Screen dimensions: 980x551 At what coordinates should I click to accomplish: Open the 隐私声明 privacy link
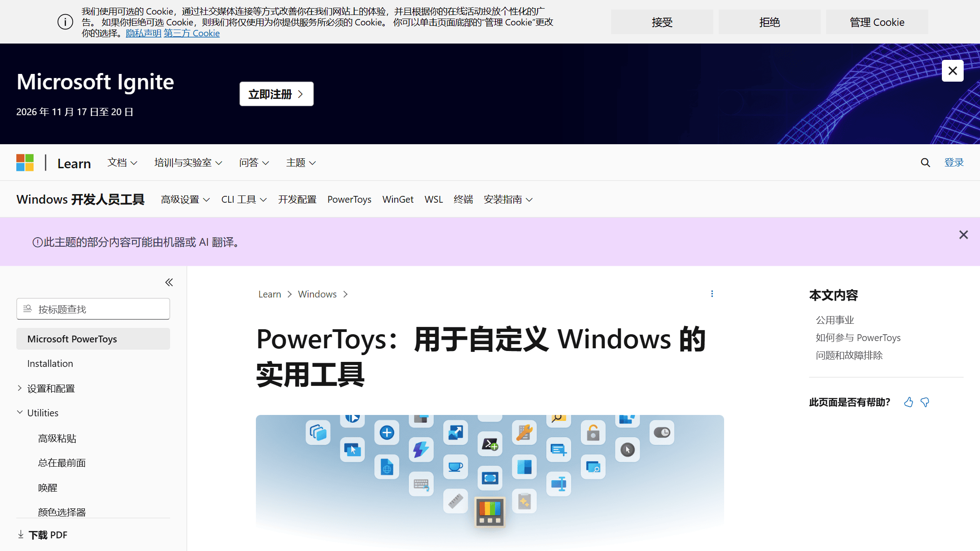coord(143,33)
